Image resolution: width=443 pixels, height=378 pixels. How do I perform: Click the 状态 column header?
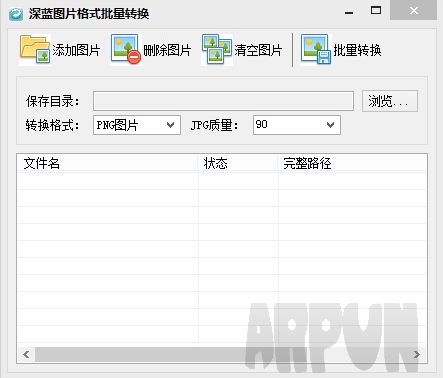click(238, 163)
